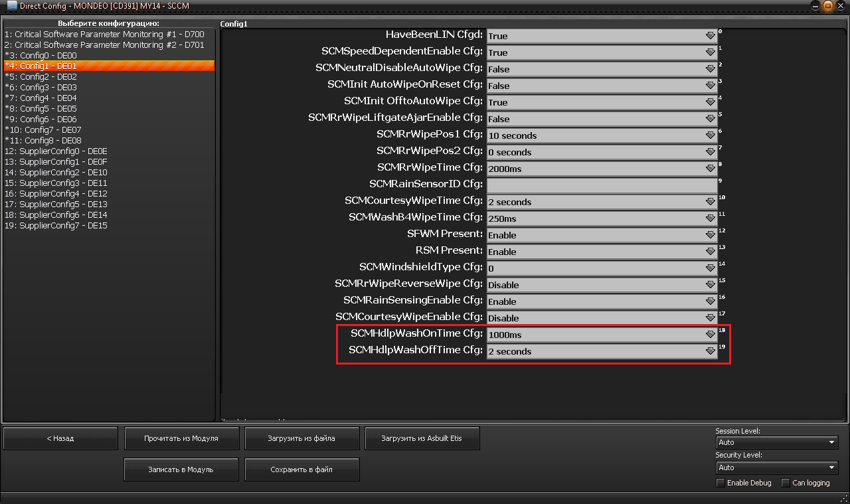The image size is (850, 504).
Task: Click the Direct Config app icon in title bar
Action: tap(11, 6)
